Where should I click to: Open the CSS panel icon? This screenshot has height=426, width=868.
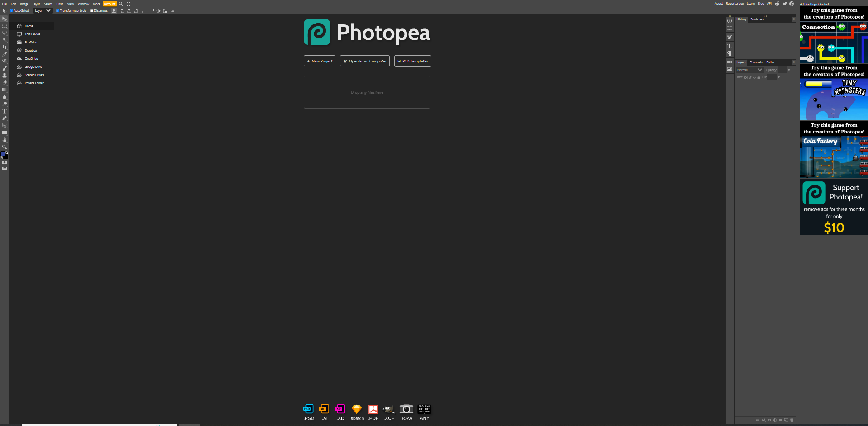pyautogui.click(x=730, y=62)
